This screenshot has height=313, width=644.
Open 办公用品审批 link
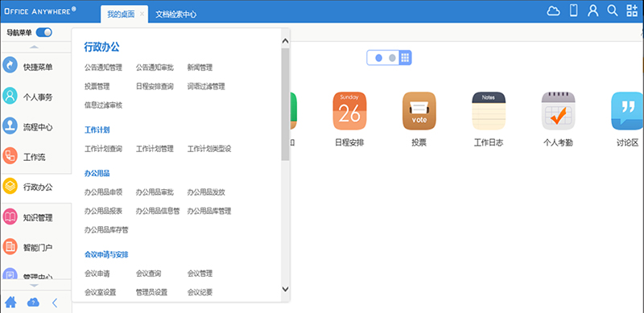155,192
